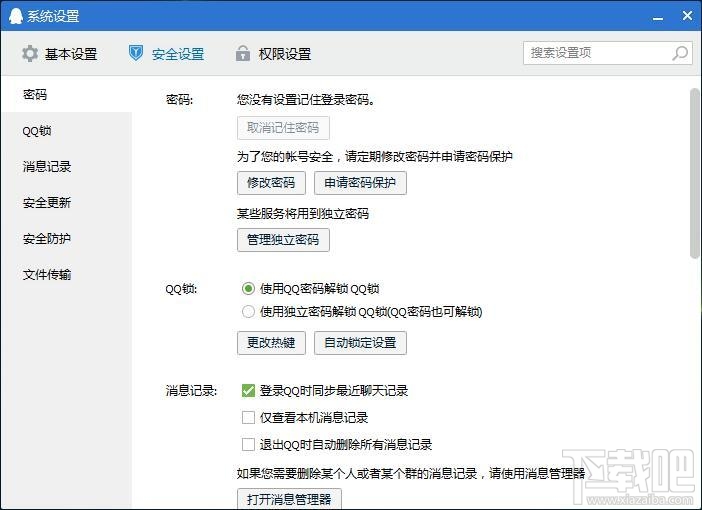Click the 为了您的帐号安全 hint text

pos(374,157)
